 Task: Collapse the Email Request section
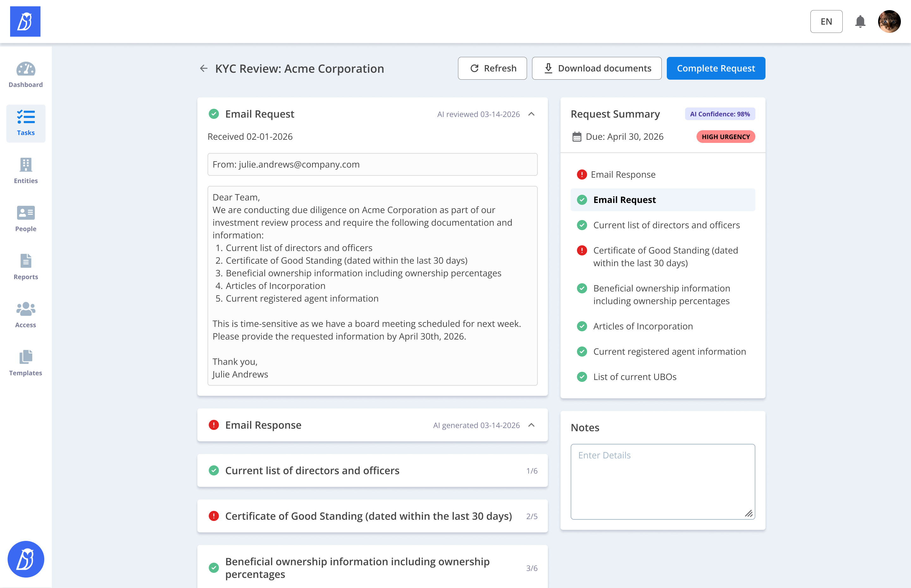531,114
